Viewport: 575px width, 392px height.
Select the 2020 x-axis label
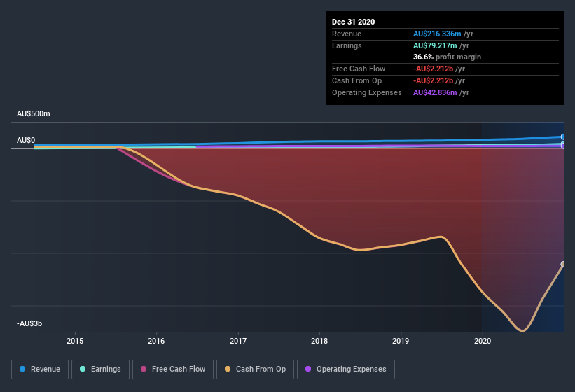483,341
